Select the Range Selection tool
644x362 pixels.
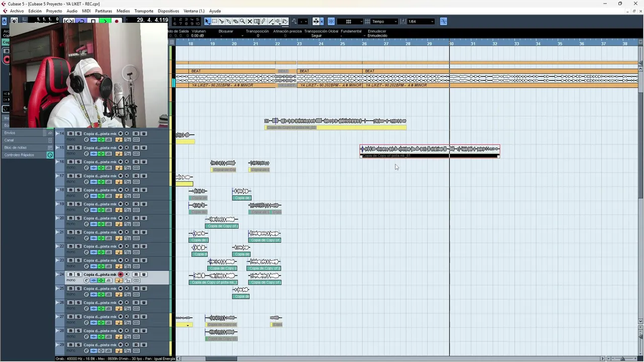(x=215, y=21)
